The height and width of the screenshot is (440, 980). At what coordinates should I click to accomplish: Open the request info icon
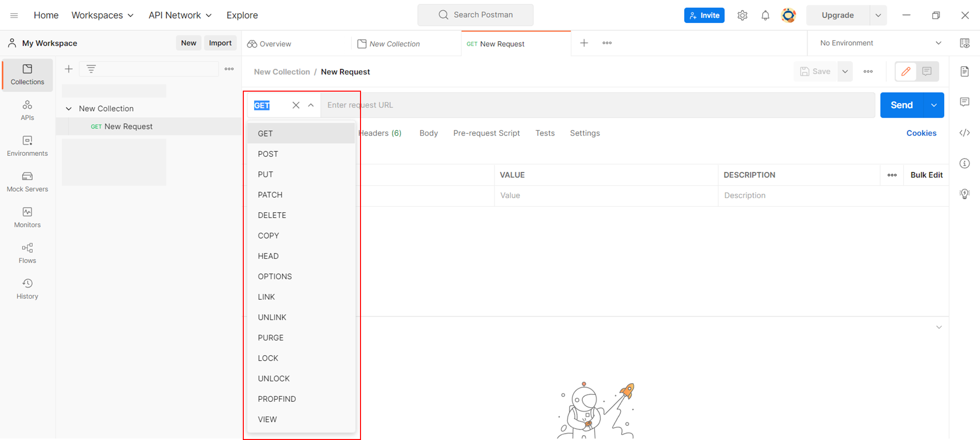tap(964, 163)
